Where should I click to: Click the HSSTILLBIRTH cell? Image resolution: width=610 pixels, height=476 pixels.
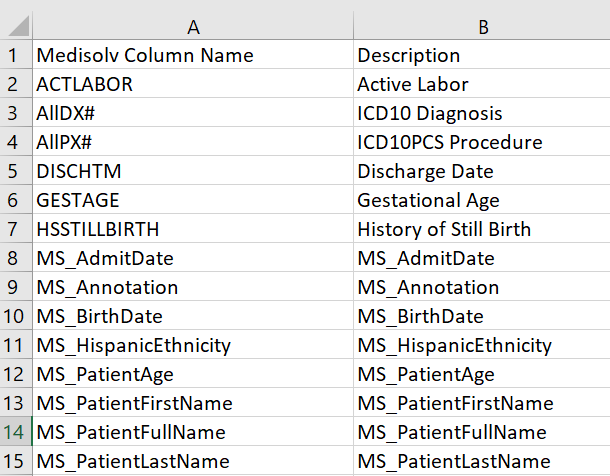point(193,228)
